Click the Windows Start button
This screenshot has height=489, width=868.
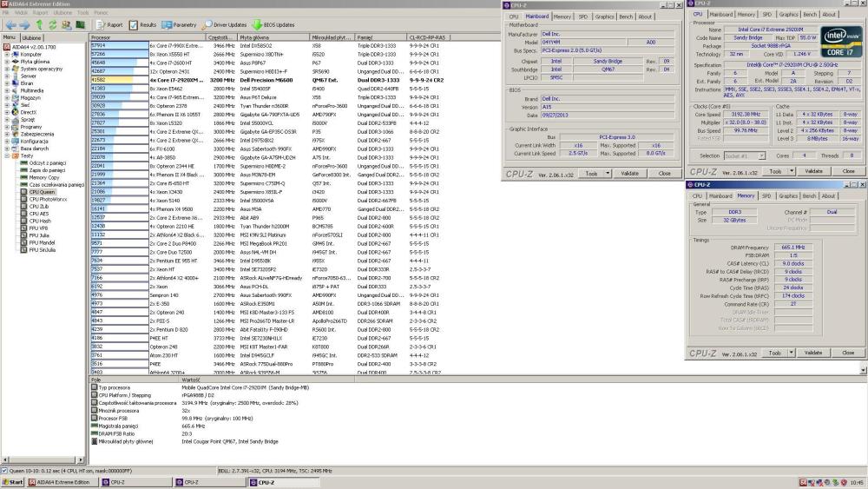click(12, 482)
